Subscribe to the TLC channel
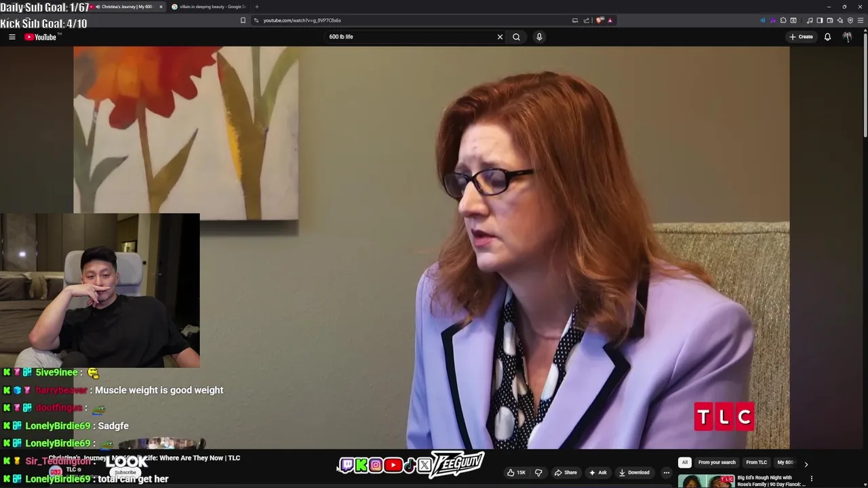Image resolution: width=868 pixels, height=488 pixels. point(125,472)
